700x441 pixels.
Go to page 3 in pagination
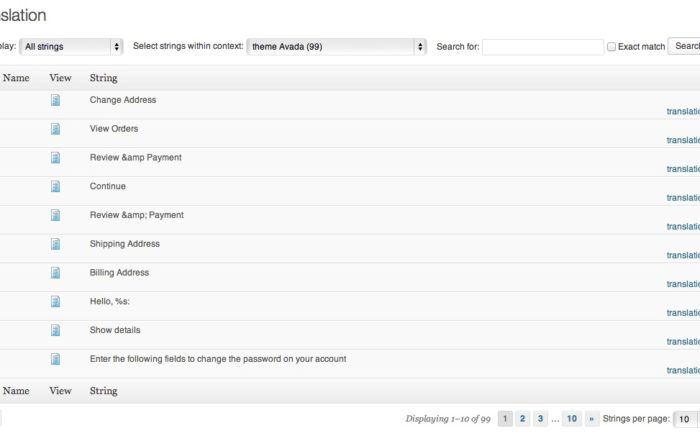(x=540, y=419)
